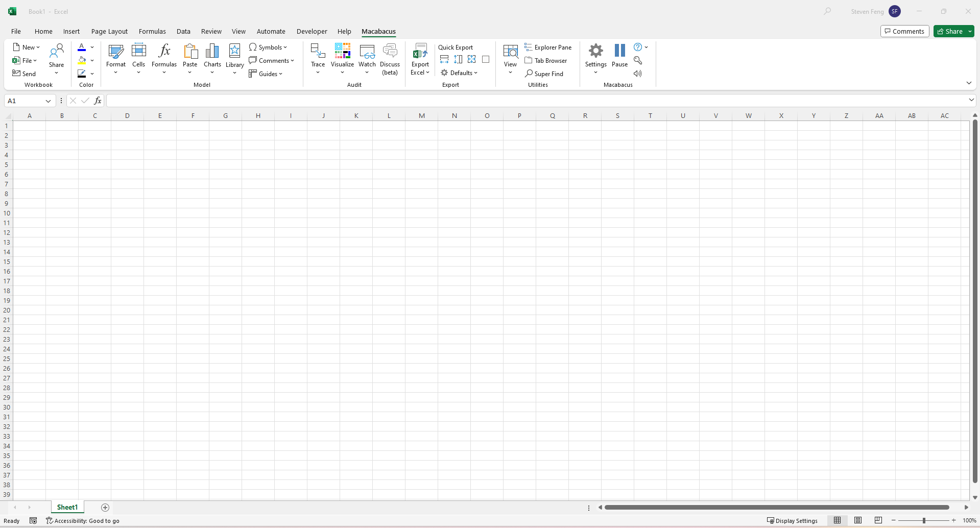Open the Trace precedents tool

pos(318,55)
